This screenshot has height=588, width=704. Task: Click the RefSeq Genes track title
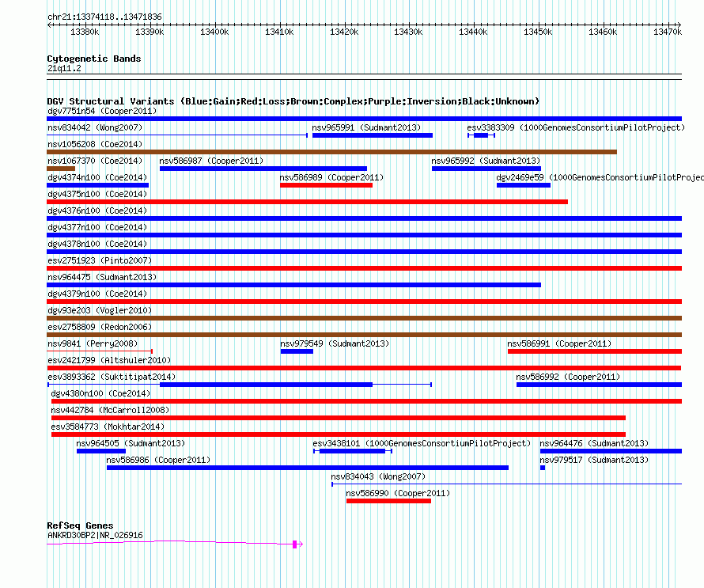80,525
